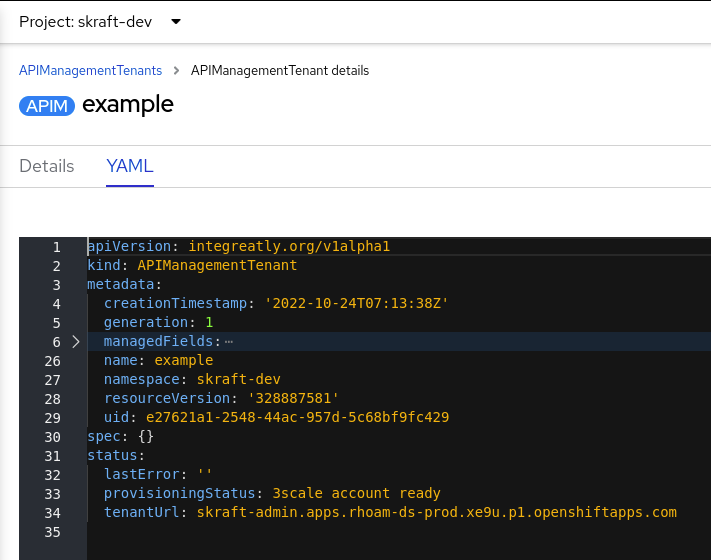Image resolution: width=711 pixels, height=560 pixels.
Task: Click line number 26 in the gutter
Action: click(x=52, y=361)
